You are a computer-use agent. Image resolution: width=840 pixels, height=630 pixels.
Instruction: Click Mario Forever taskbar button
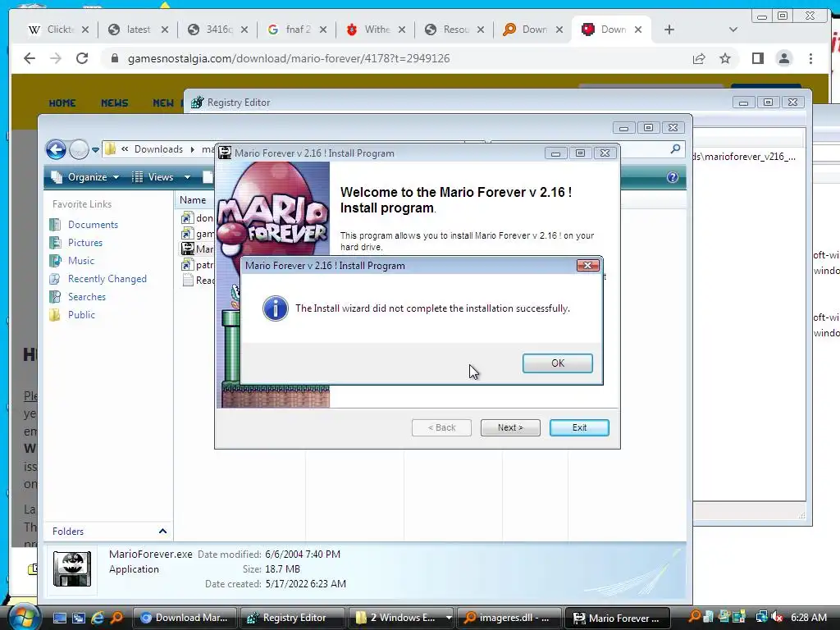click(x=617, y=618)
